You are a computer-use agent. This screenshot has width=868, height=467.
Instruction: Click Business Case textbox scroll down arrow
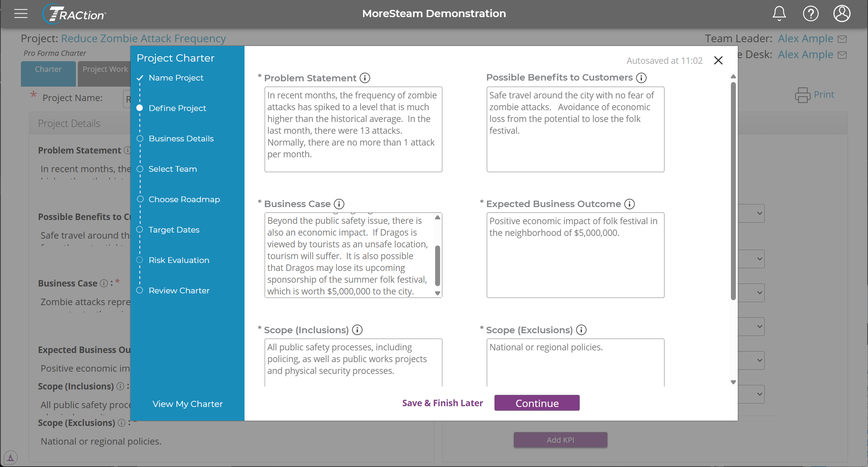click(x=437, y=293)
